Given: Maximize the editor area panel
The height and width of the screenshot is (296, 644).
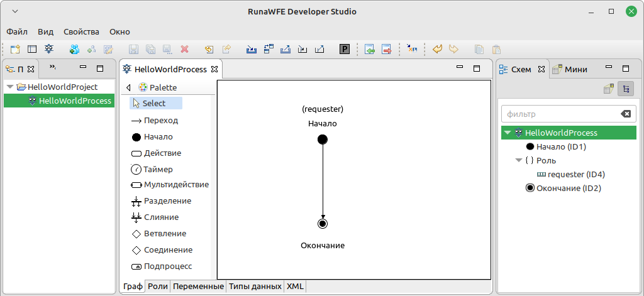Looking at the screenshot, I should pyautogui.click(x=477, y=69).
